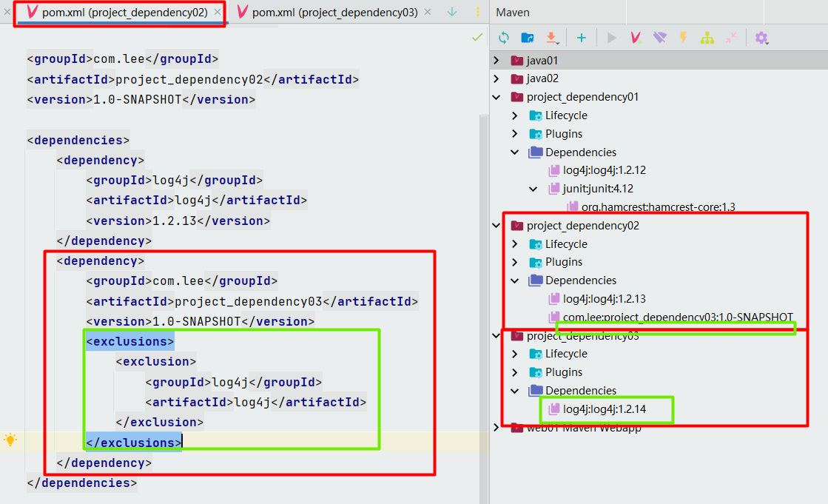Click green checkmark inspection indicator

(477, 37)
